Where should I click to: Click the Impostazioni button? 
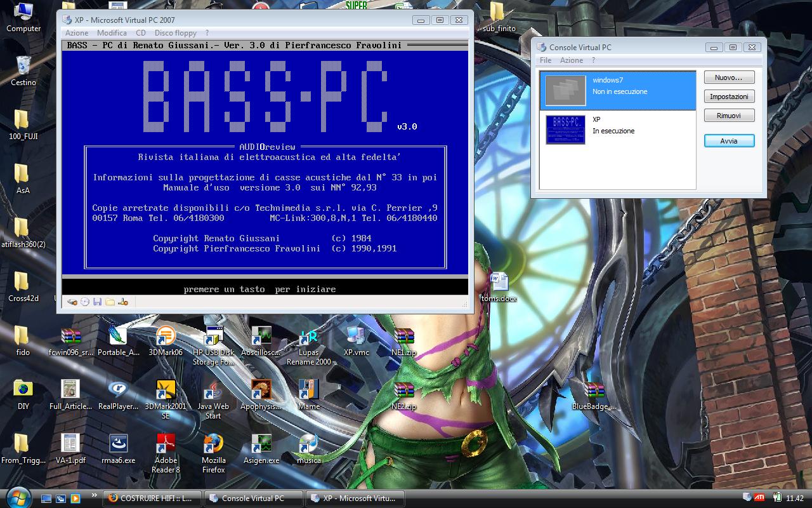pyautogui.click(x=729, y=97)
